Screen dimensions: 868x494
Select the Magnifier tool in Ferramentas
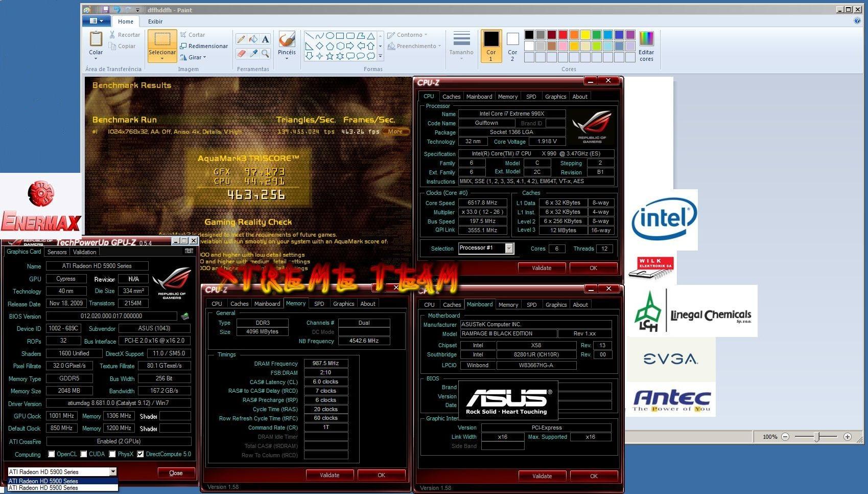point(265,53)
